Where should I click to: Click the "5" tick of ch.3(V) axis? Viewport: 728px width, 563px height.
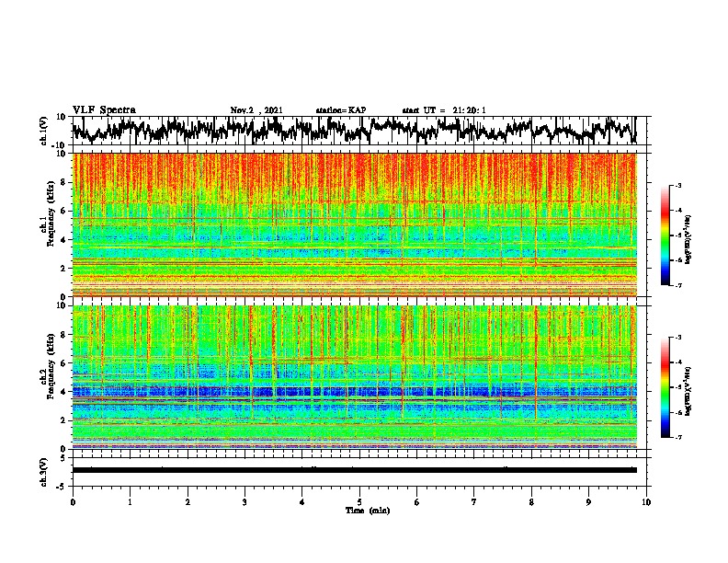63,458
